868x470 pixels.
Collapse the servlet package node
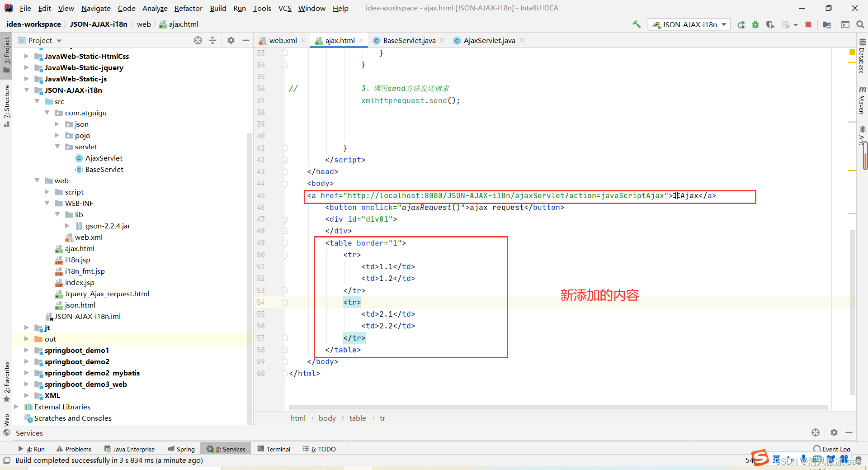pyautogui.click(x=57, y=147)
